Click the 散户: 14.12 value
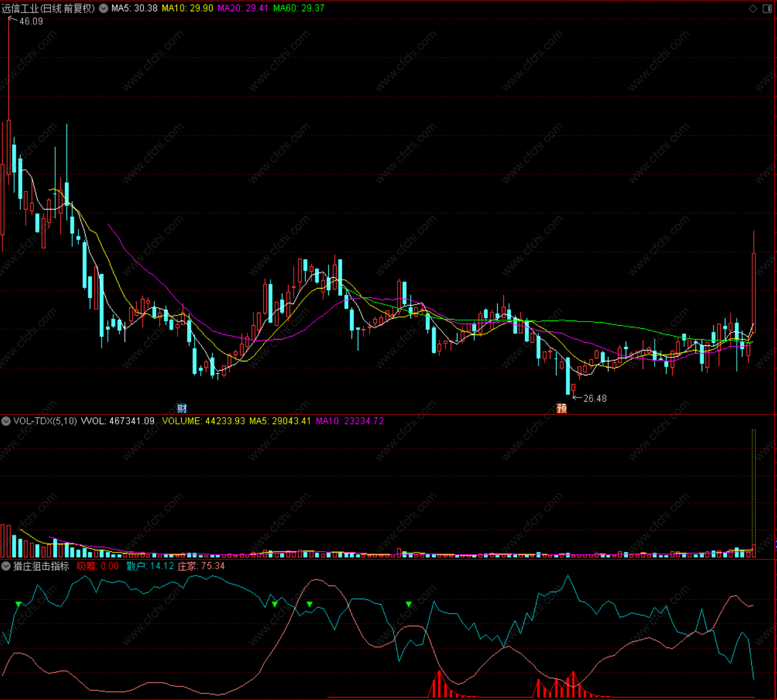Image resolution: width=777 pixels, height=700 pixels. [150, 566]
